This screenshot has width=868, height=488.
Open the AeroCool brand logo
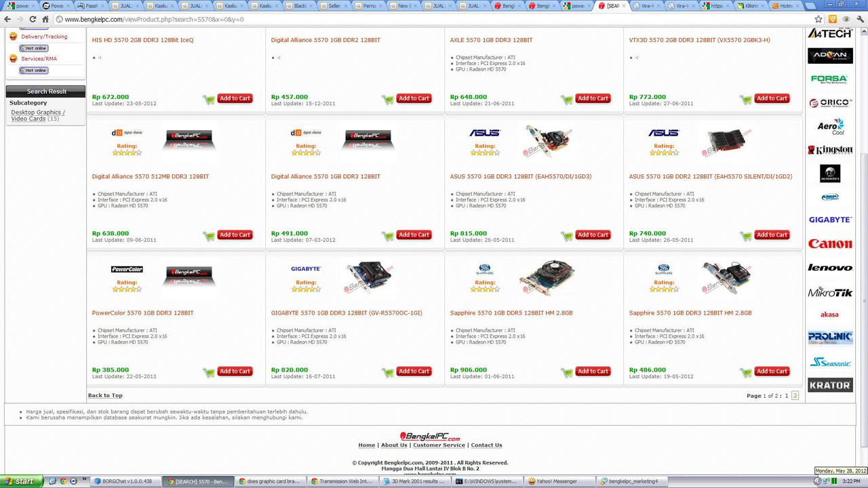[831, 127]
